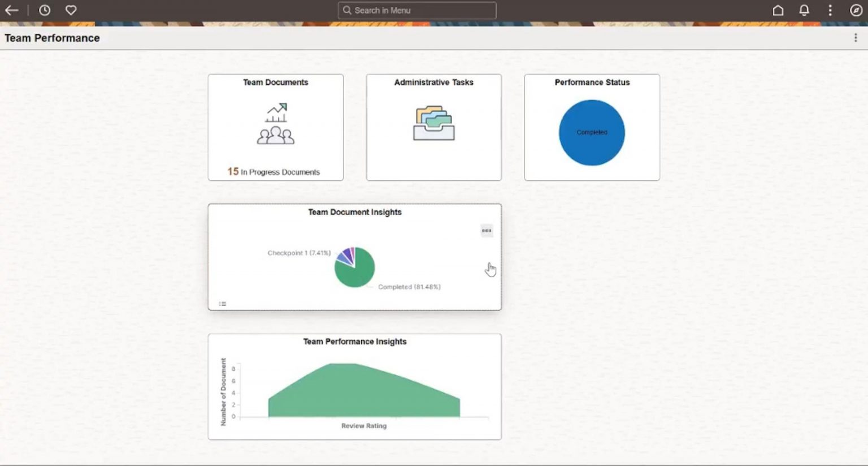Open the Performance Status tile

click(x=591, y=127)
